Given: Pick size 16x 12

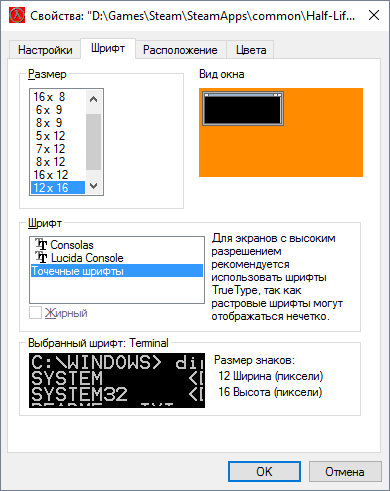Looking at the screenshot, I should pos(58,175).
